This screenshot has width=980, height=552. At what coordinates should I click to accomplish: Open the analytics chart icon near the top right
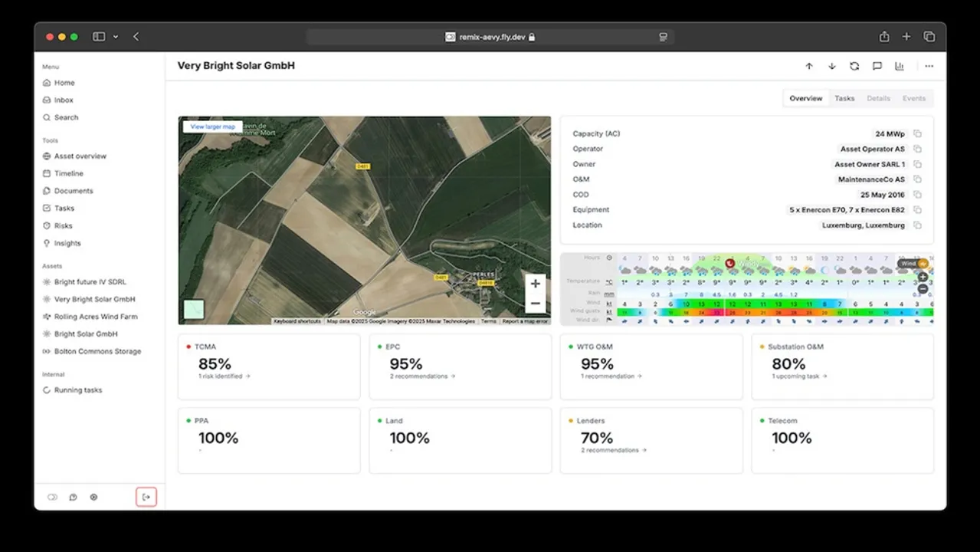(x=899, y=66)
